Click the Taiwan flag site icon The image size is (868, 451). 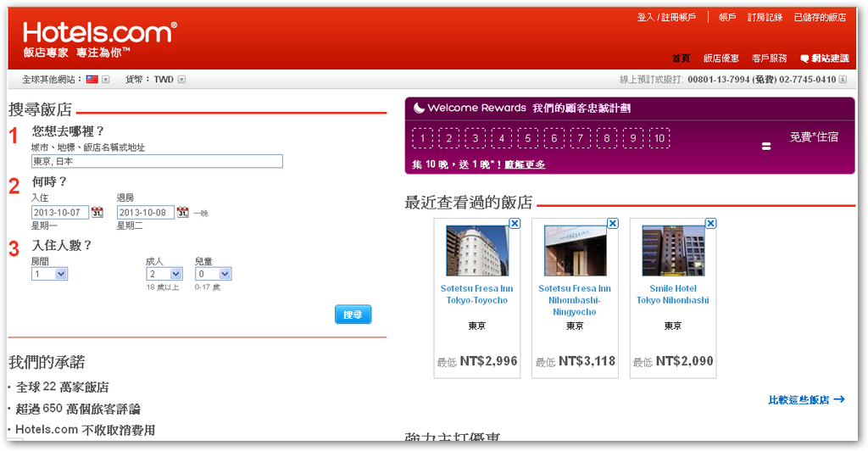[x=92, y=79]
